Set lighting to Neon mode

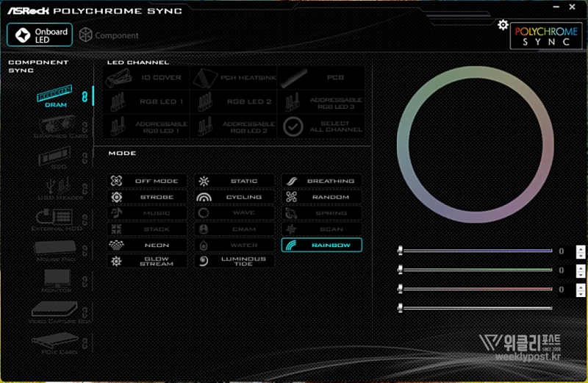click(x=148, y=245)
